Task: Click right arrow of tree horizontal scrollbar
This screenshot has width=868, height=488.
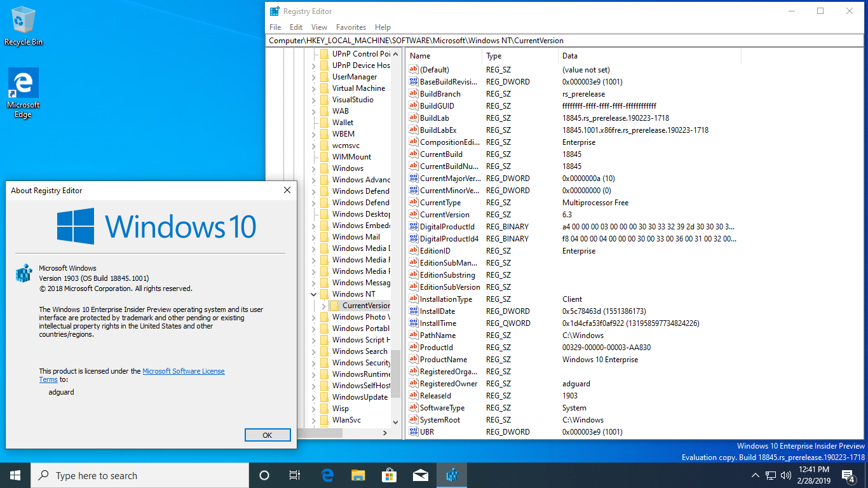Action: (x=384, y=433)
